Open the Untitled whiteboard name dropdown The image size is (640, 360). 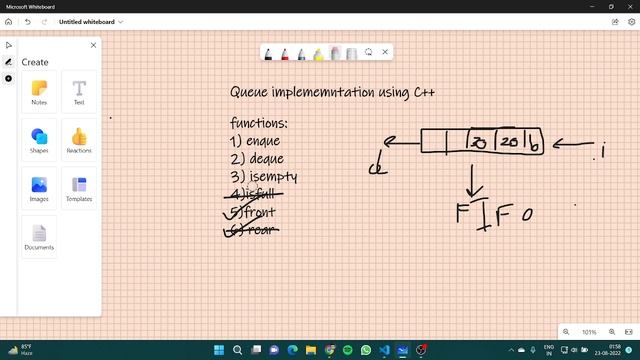tap(120, 22)
